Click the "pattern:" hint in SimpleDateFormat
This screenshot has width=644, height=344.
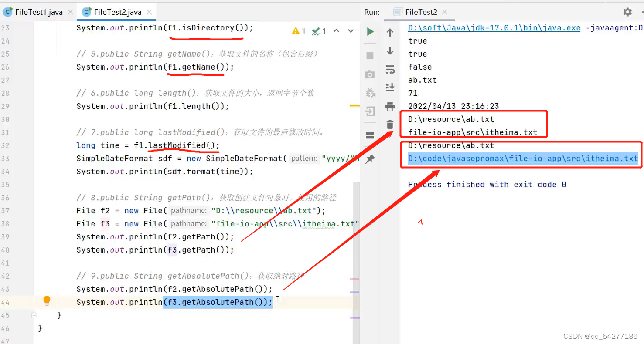tap(304, 159)
